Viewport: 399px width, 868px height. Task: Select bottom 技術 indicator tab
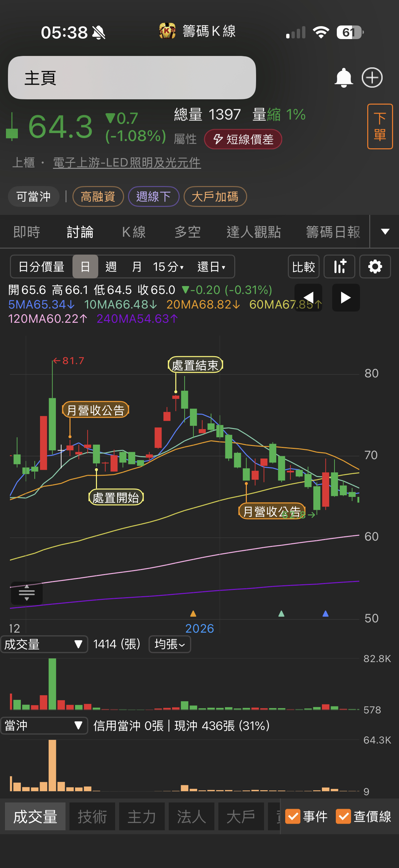click(92, 816)
